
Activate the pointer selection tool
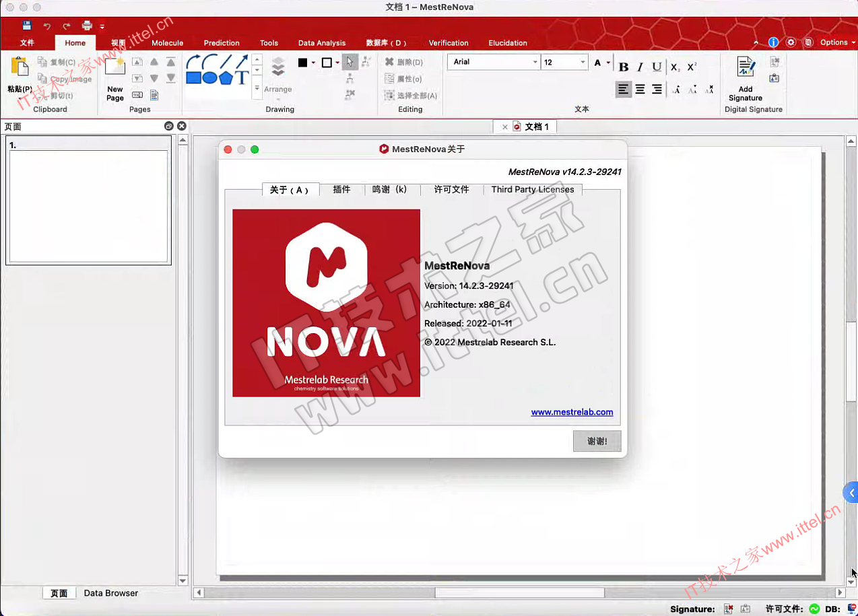350,62
